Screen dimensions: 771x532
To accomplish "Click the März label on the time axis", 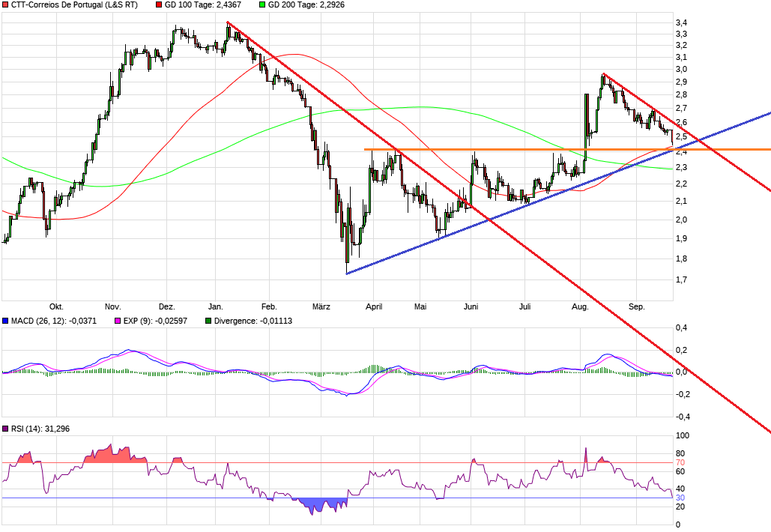I will 321,306.
